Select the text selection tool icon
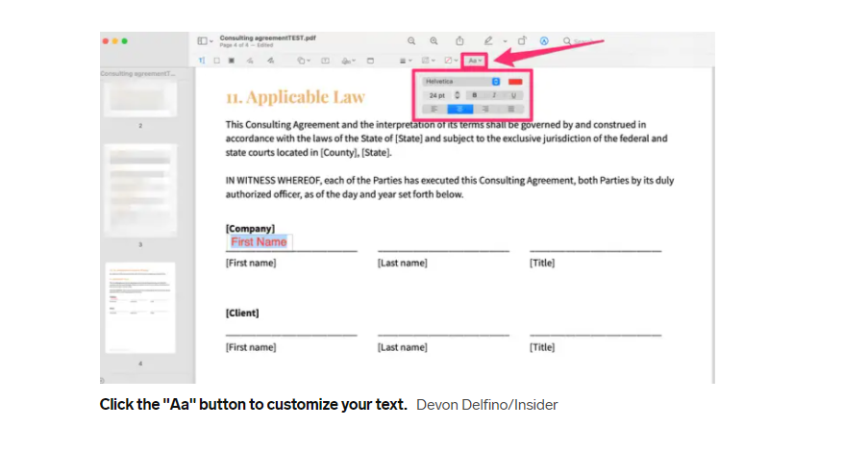The image size is (868, 453). point(202,61)
